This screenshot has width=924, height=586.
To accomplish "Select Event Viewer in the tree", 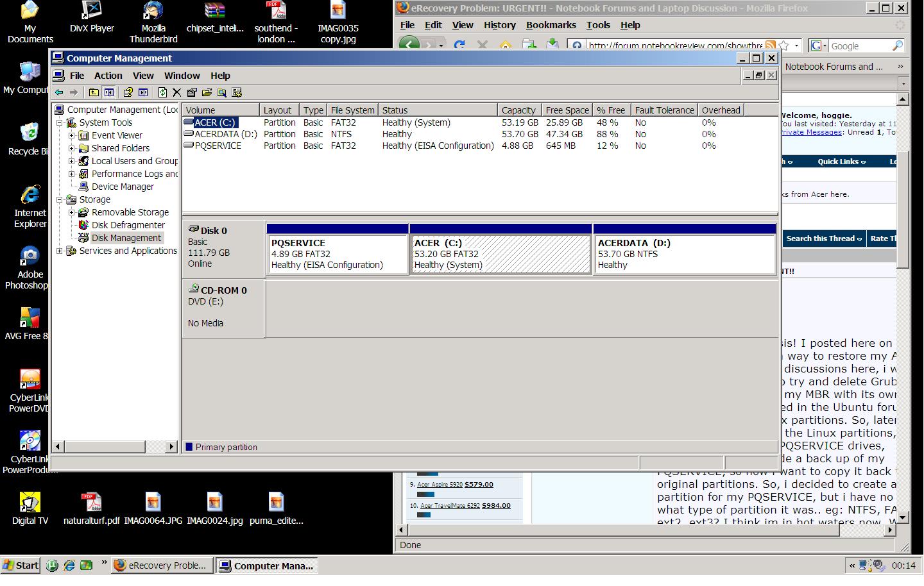I will (117, 135).
